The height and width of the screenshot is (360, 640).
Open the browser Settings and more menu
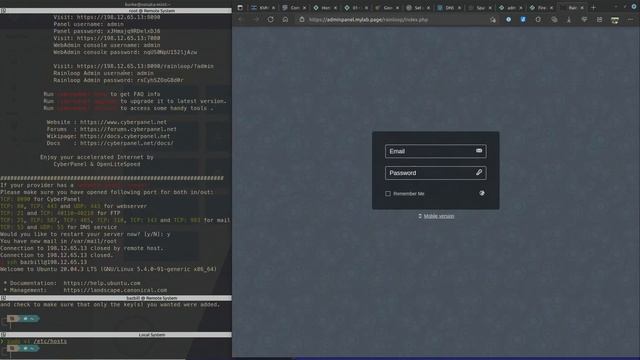[631, 20]
